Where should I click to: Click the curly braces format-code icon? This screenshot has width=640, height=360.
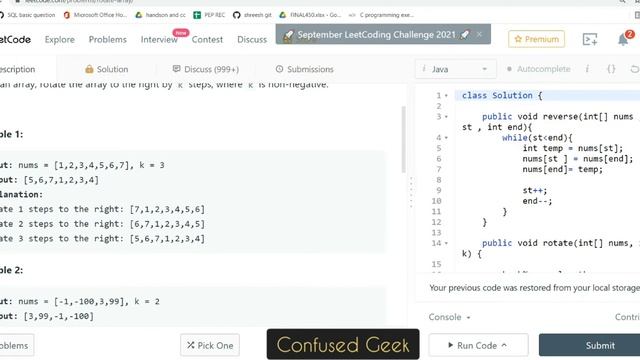click(611, 69)
